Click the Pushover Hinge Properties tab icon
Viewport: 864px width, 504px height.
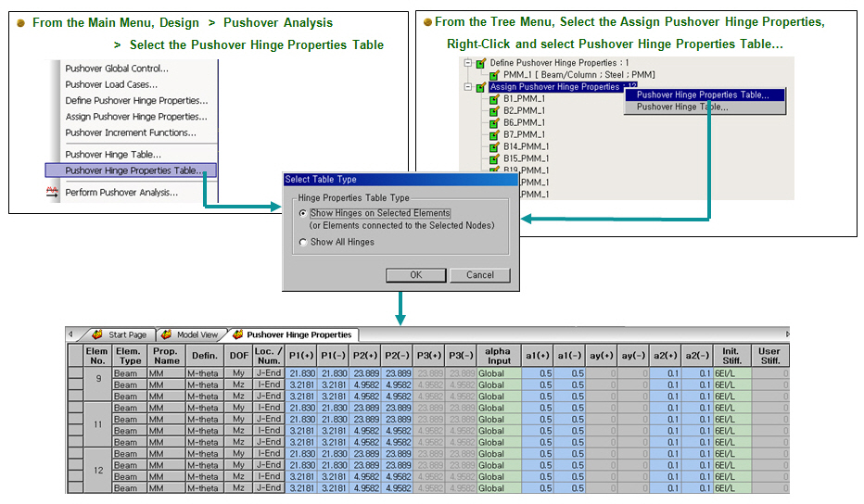click(237, 334)
